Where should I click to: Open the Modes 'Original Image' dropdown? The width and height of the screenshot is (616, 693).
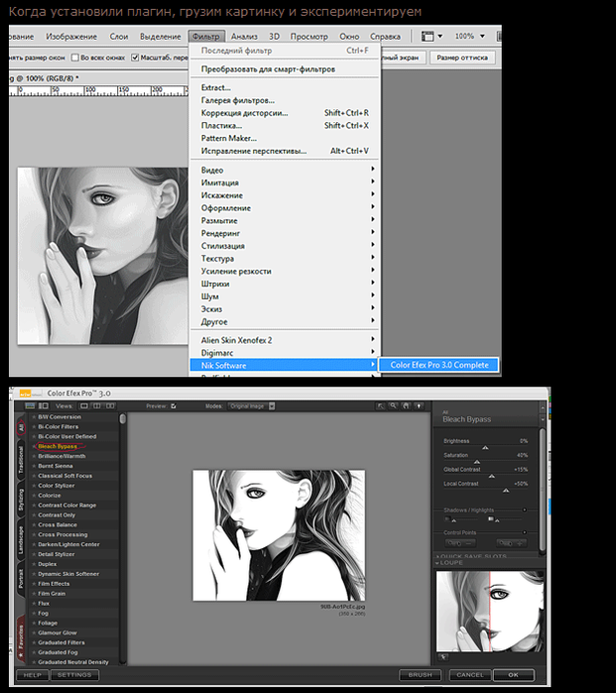pyautogui.click(x=251, y=405)
